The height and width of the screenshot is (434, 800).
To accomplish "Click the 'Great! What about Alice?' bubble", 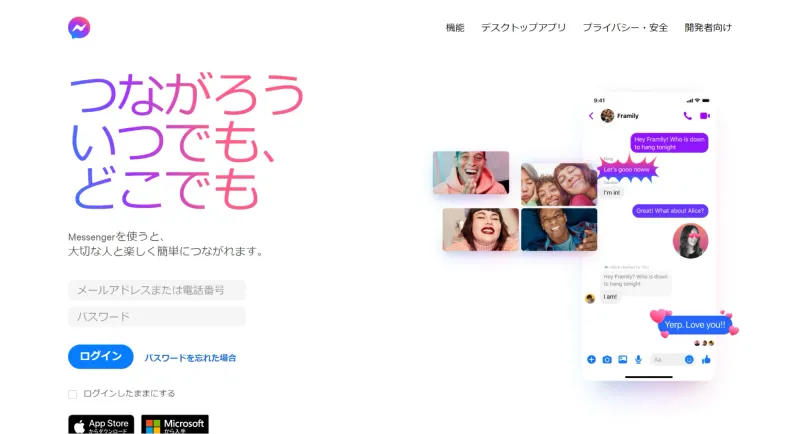I will click(670, 211).
